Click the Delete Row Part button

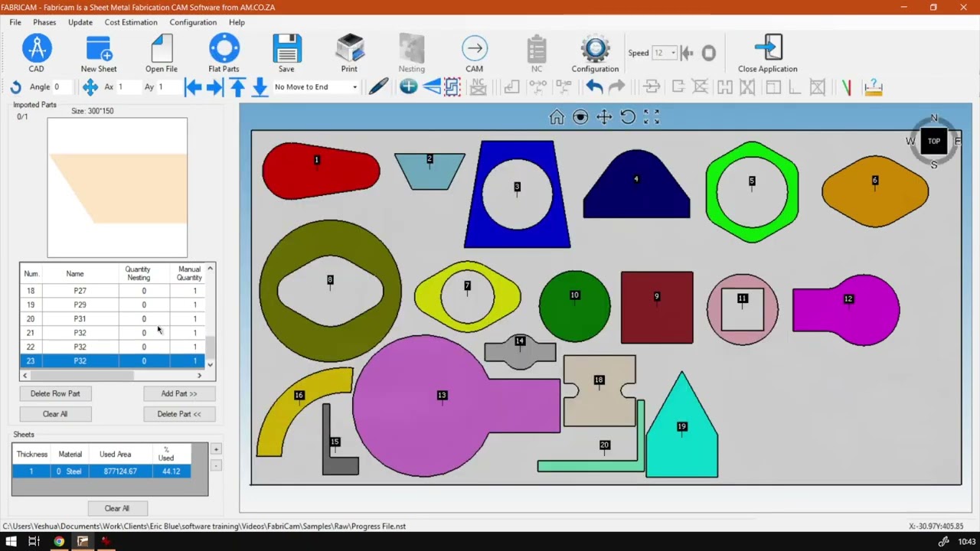(55, 393)
